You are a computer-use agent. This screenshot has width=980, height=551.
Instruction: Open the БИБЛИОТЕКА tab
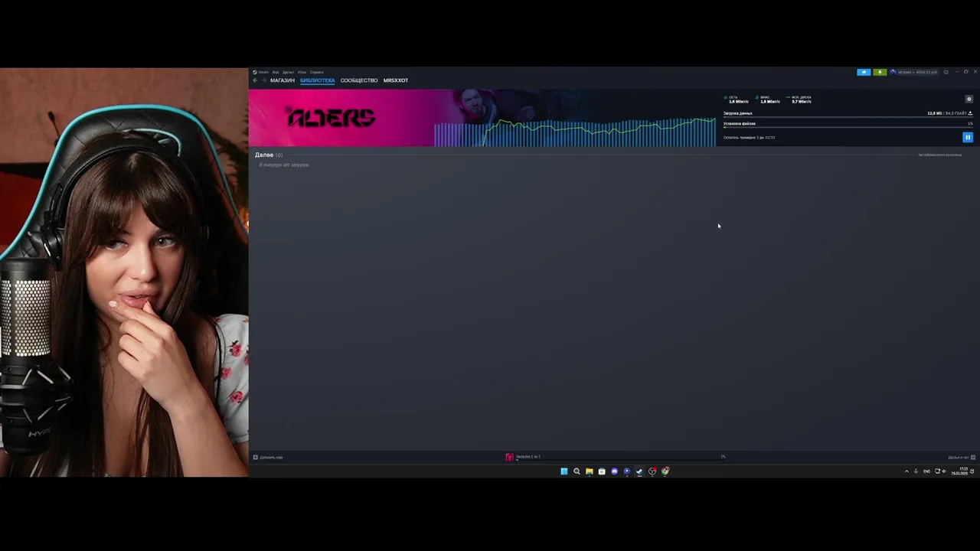tap(317, 80)
